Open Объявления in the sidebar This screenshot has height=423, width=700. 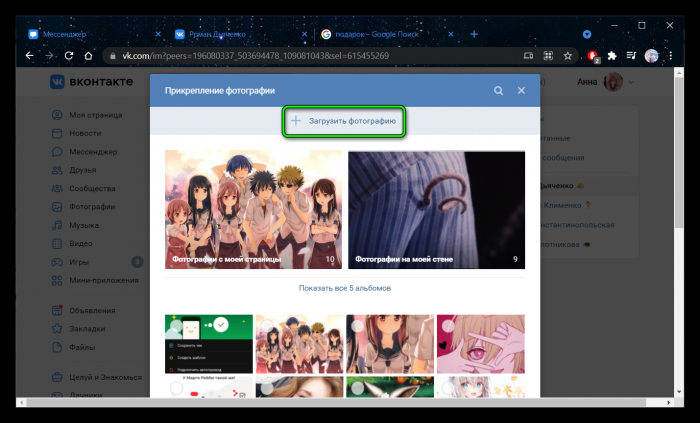[x=83, y=311]
